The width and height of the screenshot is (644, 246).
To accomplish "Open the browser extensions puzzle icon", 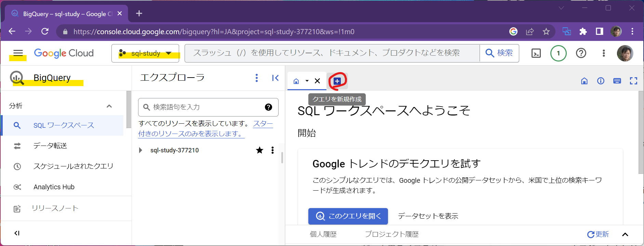I will [583, 31].
